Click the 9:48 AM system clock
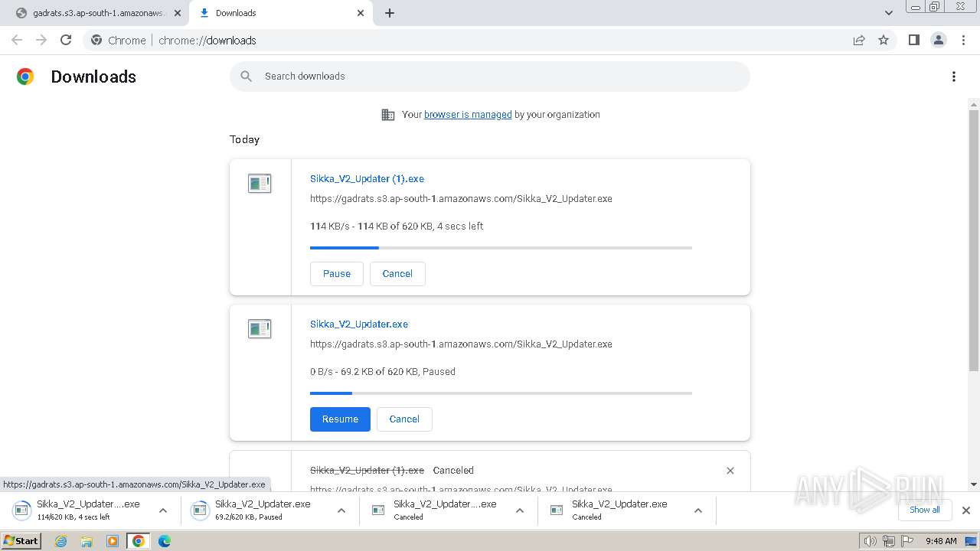 [x=941, y=541]
